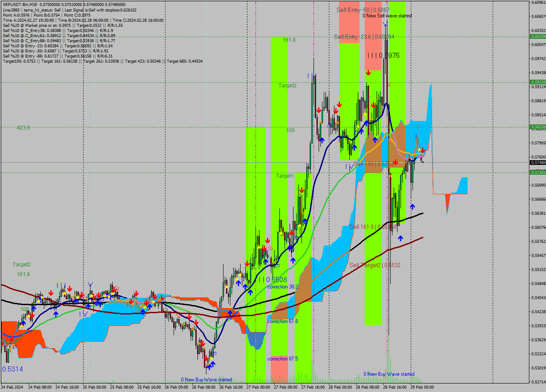Click the 0.58819 price axis label

(538, 101)
